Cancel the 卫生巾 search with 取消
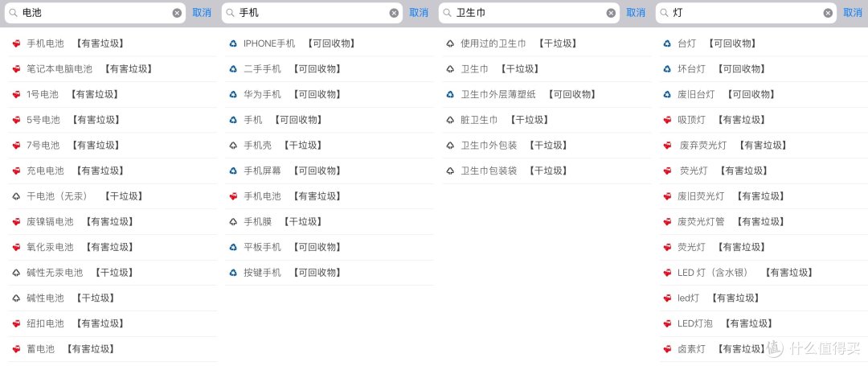 [x=636, y=13]
